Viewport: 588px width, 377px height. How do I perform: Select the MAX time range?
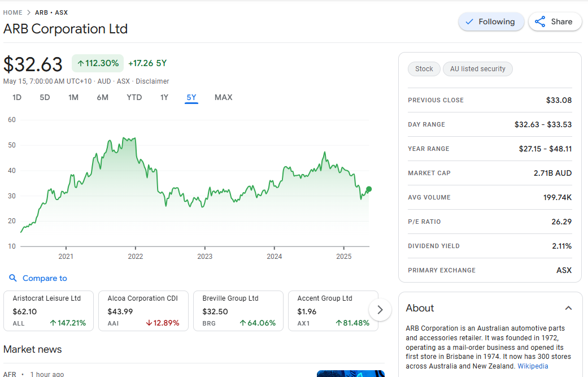223,97
